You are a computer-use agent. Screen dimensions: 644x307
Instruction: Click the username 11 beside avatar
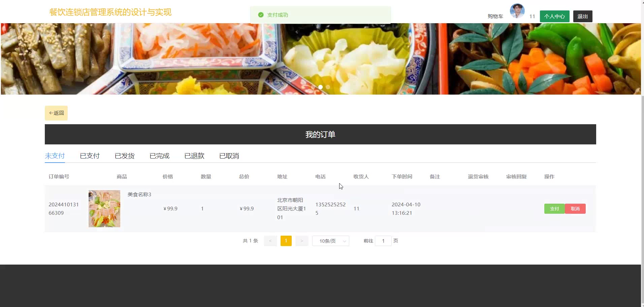532,16
